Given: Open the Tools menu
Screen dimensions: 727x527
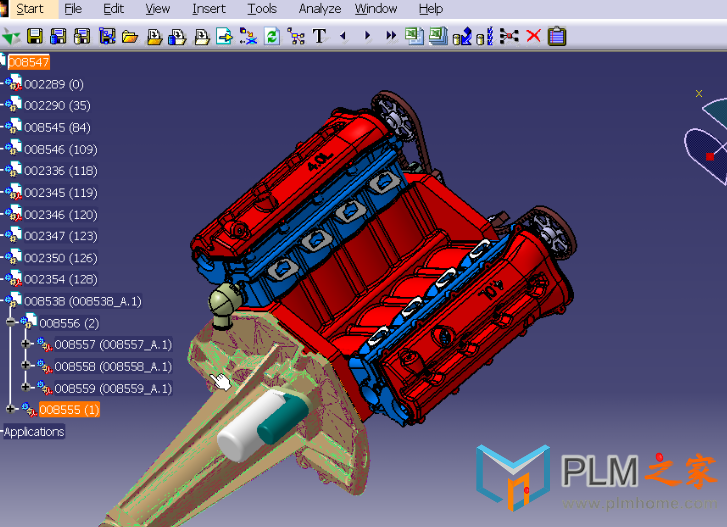Looking at the screenshot, I should click(x=262, y=9).
